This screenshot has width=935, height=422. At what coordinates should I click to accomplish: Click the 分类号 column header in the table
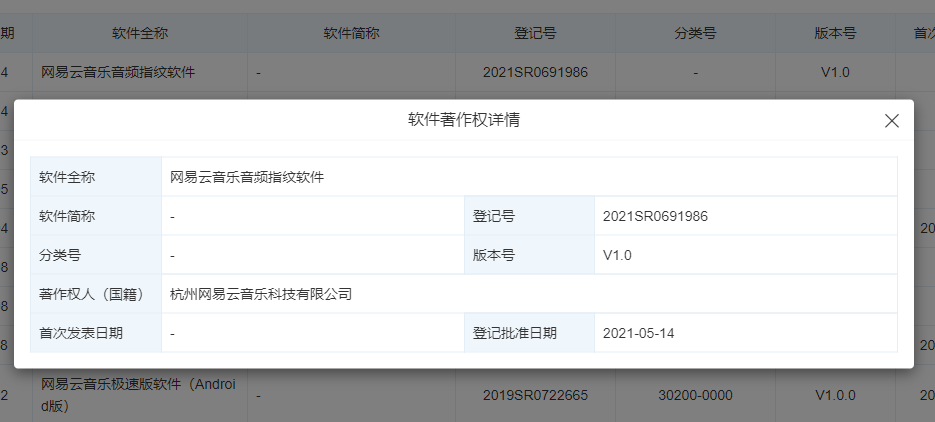[x=695, y=32]
